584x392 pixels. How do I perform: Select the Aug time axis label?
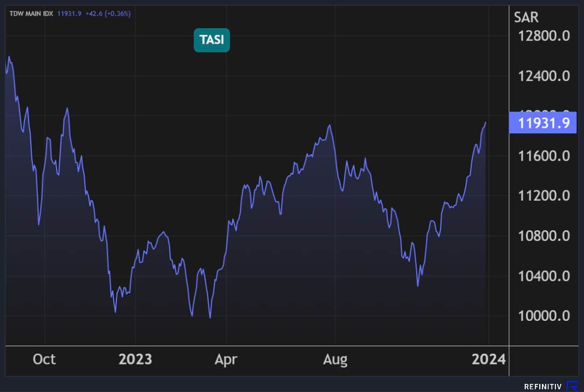tap(335, 359)
